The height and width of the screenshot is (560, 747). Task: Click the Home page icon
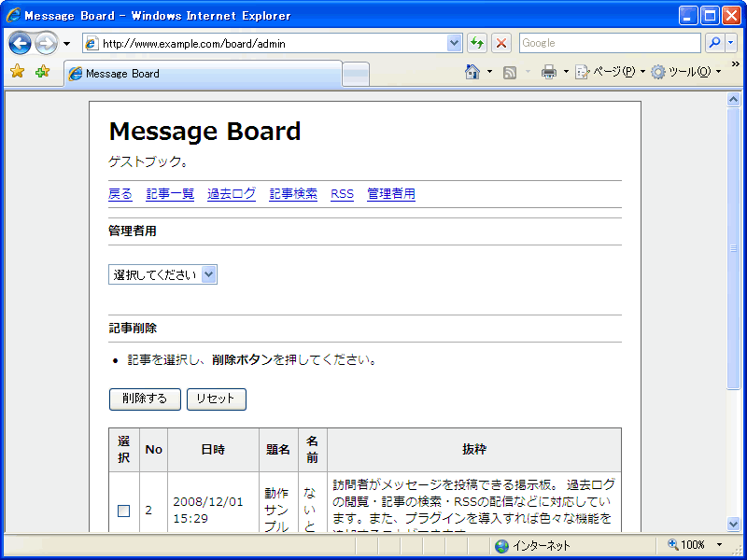(472, 72)
